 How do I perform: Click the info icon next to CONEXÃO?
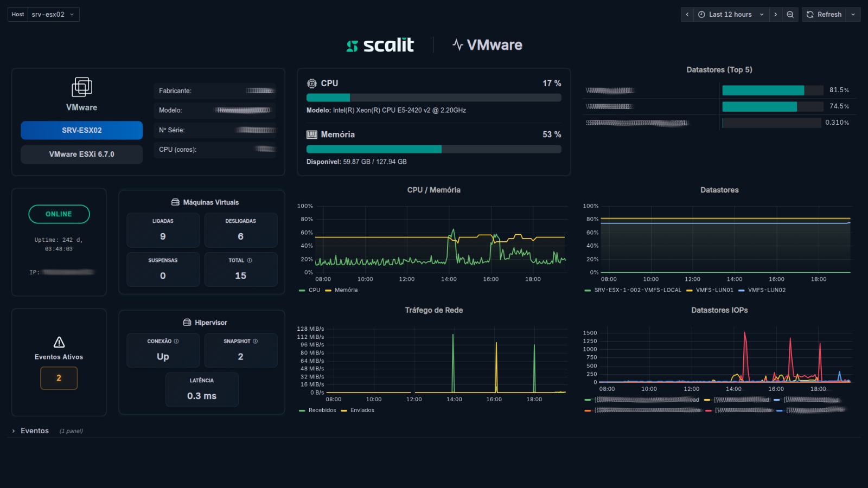pyautogui.click(x=176, y=341)
